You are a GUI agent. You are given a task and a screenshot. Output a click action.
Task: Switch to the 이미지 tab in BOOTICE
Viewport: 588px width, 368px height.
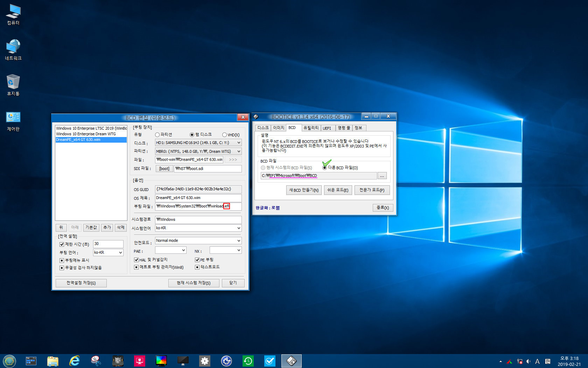tap(279, 128)
